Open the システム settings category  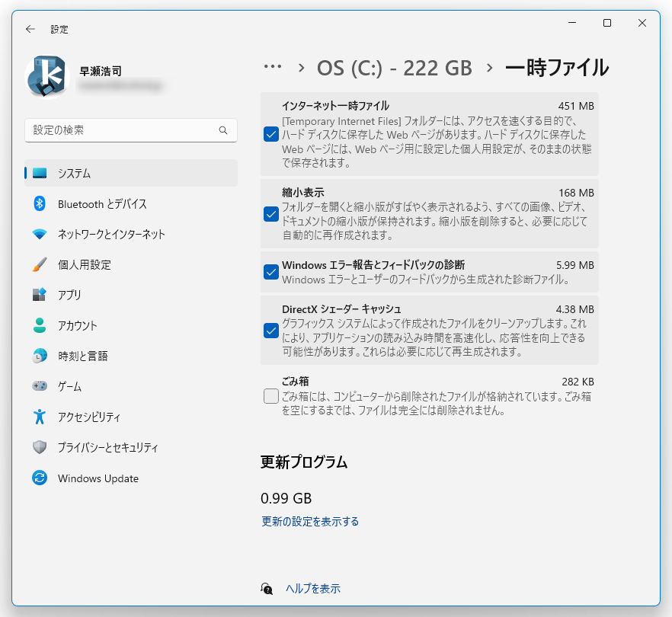(x=131, y=173)
